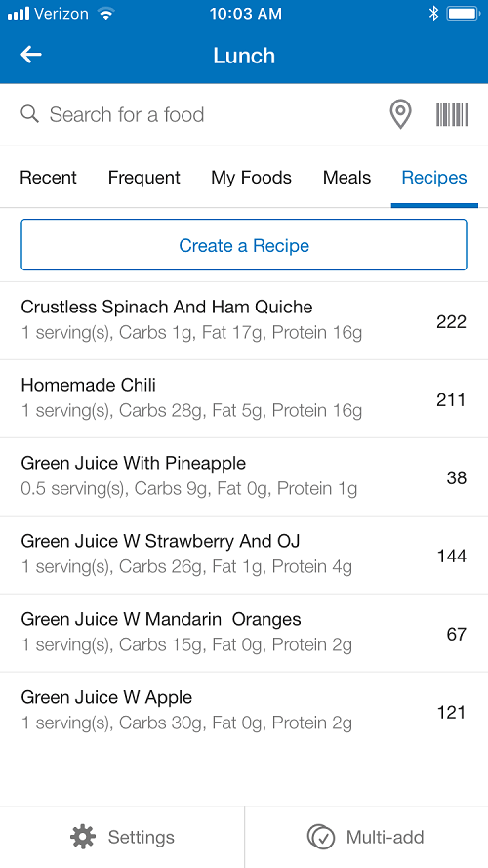The image size is (488, 868).
Task: Switch to the Recent tab
Action: coord(48,178)
